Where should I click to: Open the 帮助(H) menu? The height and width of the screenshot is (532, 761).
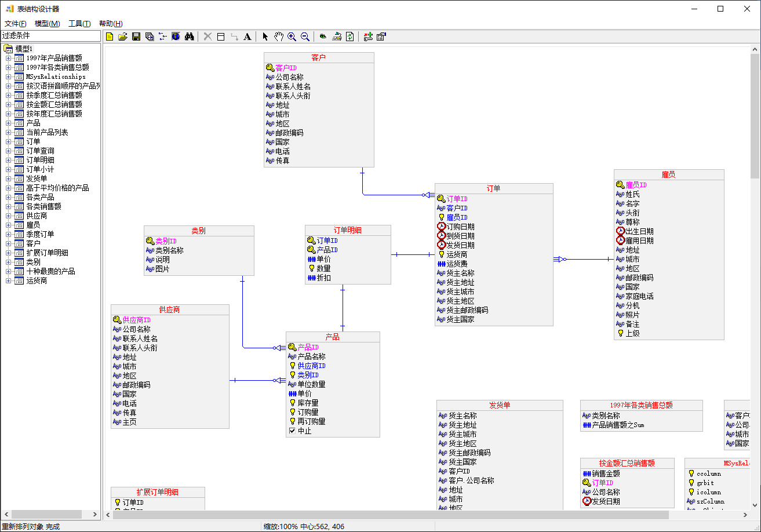click(111, 24)
